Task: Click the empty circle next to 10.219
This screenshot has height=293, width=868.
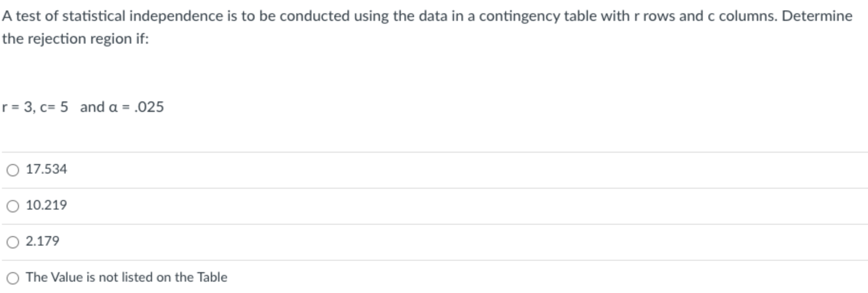Action: [13, 205]
